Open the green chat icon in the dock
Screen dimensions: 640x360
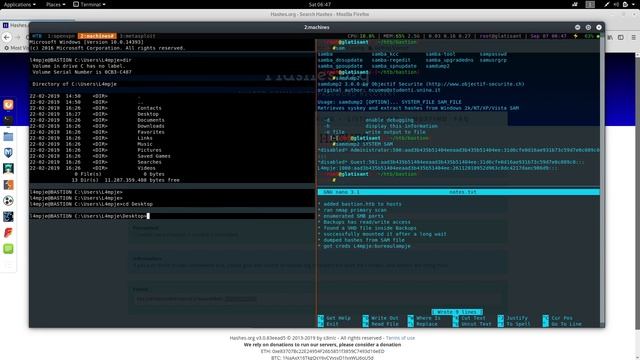pos(8,249)
